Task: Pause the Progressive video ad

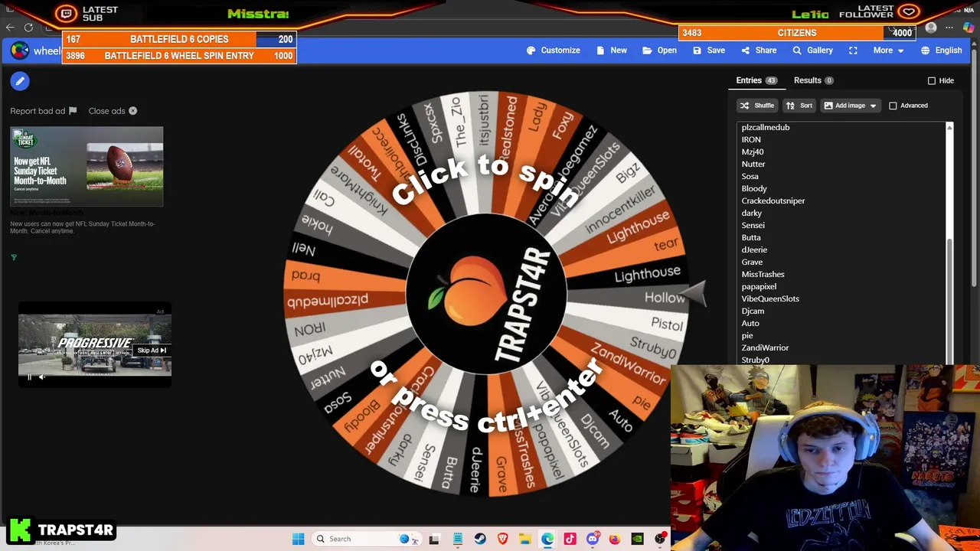Action: pos(30,377)
